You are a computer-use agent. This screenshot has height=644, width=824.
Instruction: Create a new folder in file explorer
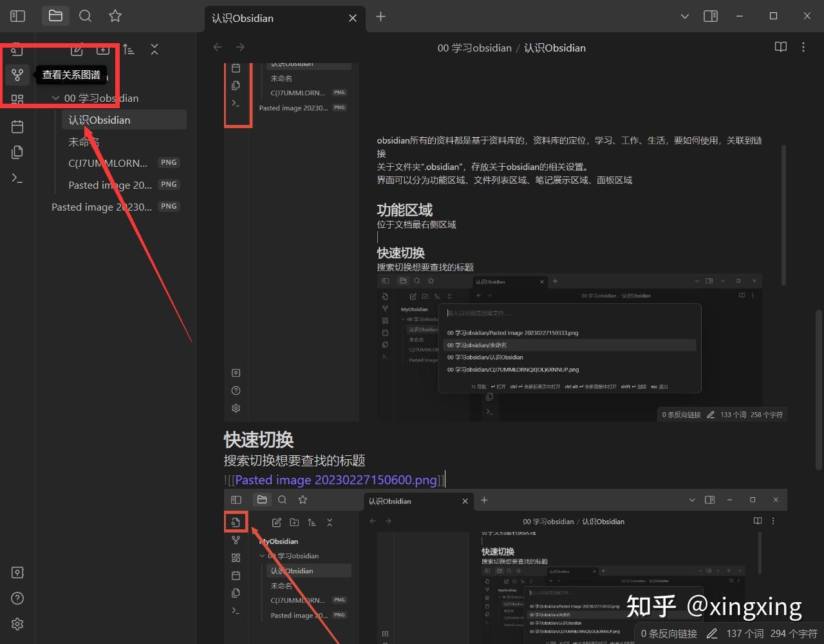(103, 50)
